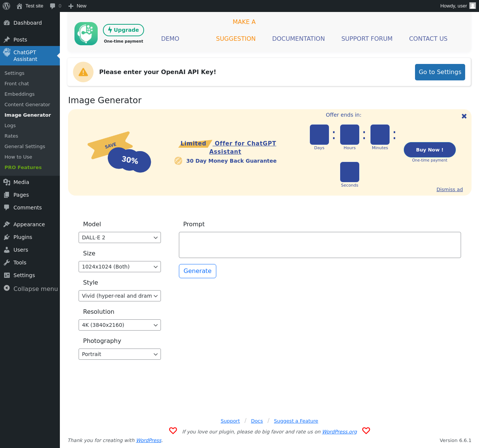Open Appearance in sidebar
The image size is (479, 448).
click(30, 224)
